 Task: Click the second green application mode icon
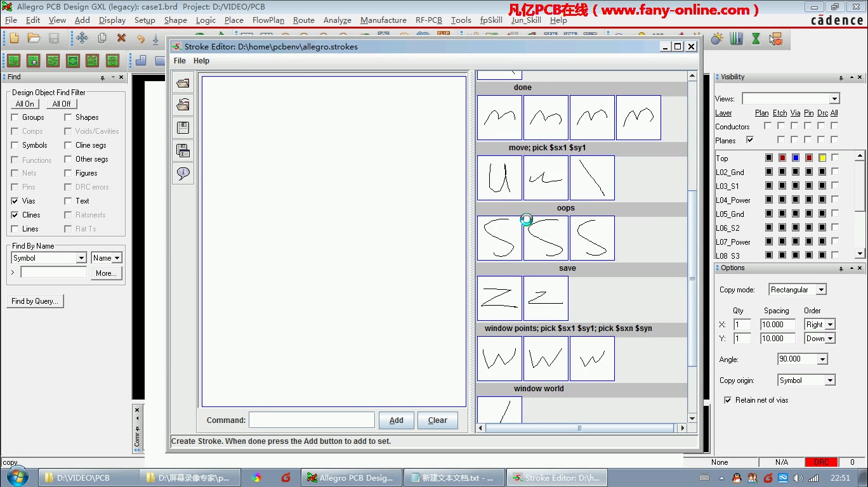click(x=33, y=61)
